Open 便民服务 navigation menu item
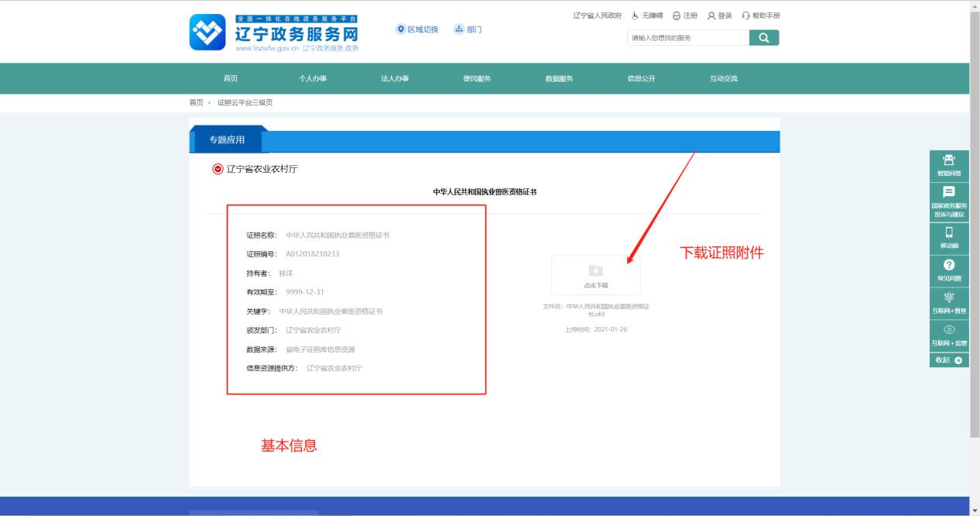Viewport: 980px width, 516px height. (477, 78)
